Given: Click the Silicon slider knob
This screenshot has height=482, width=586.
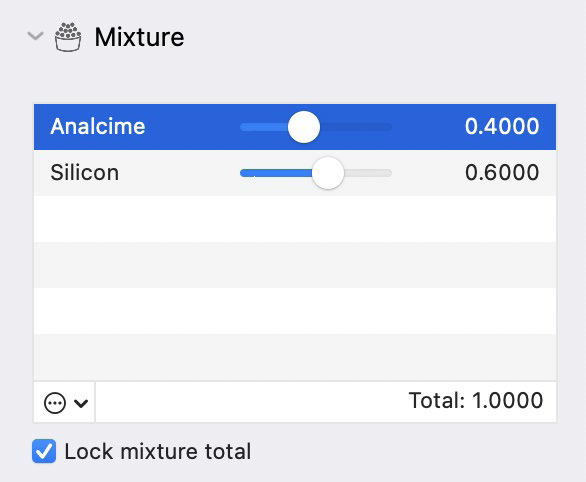Looking at the screenshot, I should (328, 173).
